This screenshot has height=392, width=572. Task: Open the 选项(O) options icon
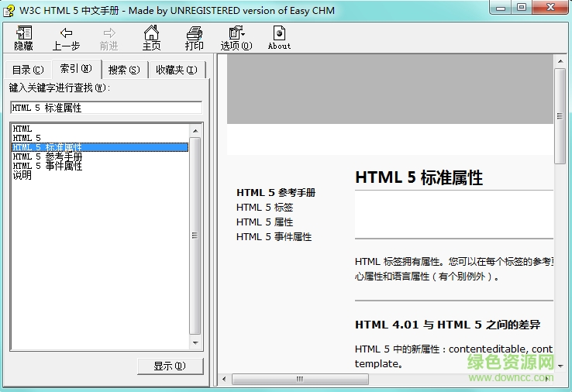tap(236, 33)
